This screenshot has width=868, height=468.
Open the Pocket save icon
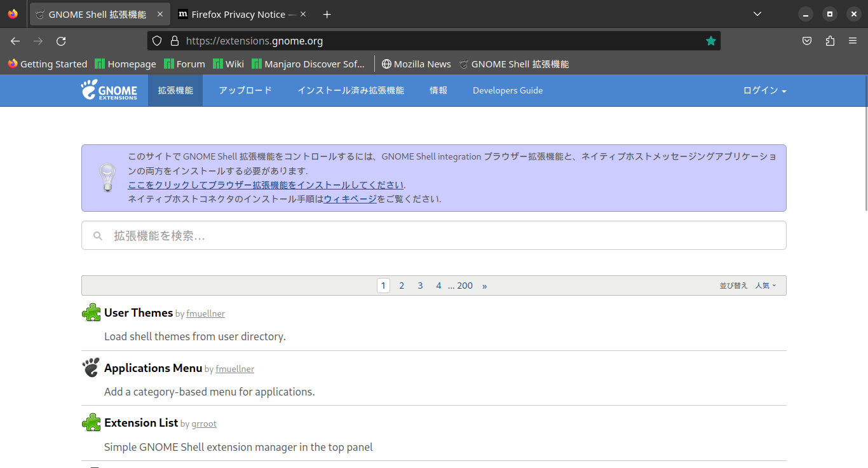pyautogui.click(x=807, y=41)
